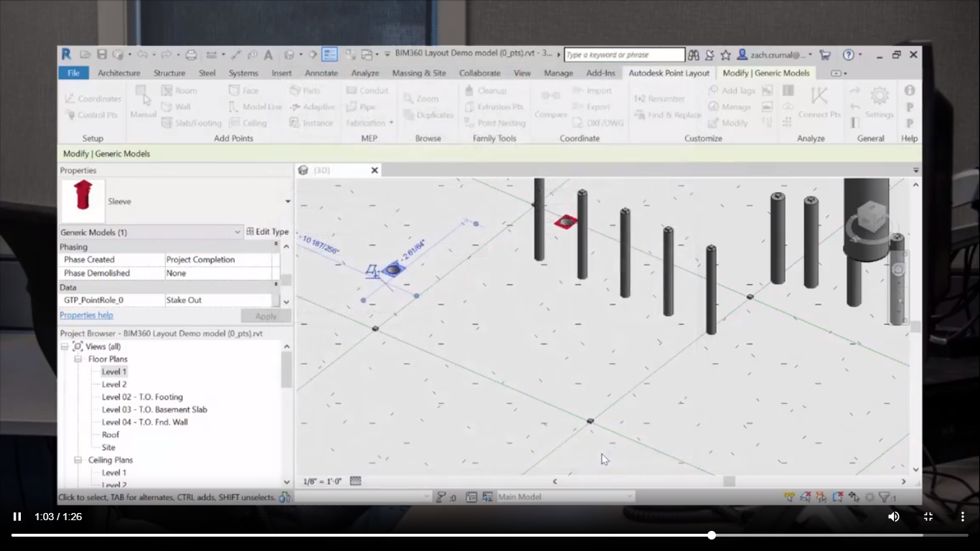Click the Print icon in quick access toolbar

tap(191, 55)
